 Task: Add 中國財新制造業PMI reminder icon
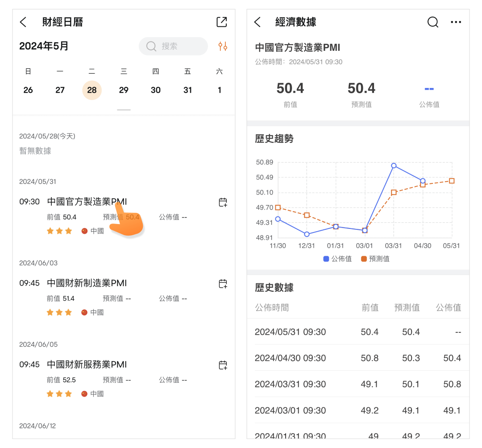(x=223, y=283)
